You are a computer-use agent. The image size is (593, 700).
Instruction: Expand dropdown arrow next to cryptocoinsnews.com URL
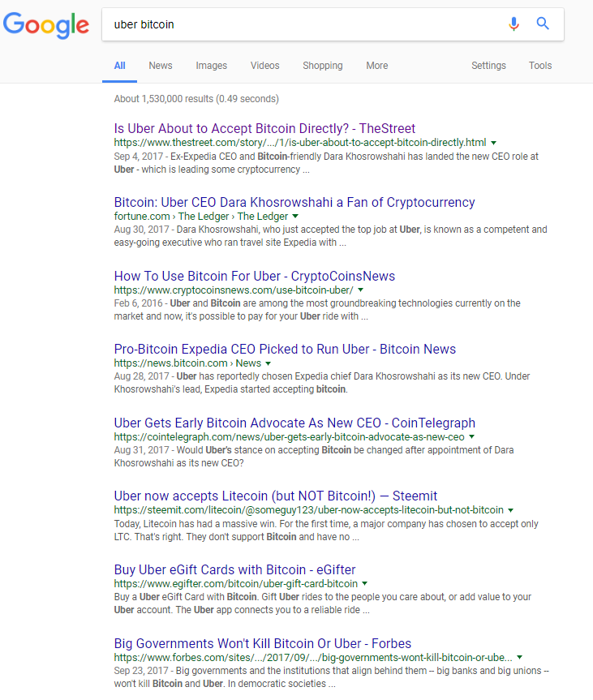(x=360, y=290)
